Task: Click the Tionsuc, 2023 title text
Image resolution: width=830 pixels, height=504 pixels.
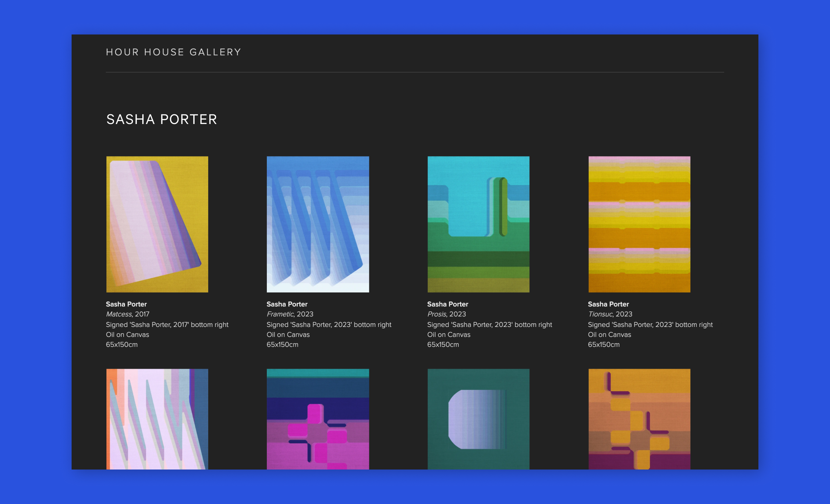Action: [610, 314]
